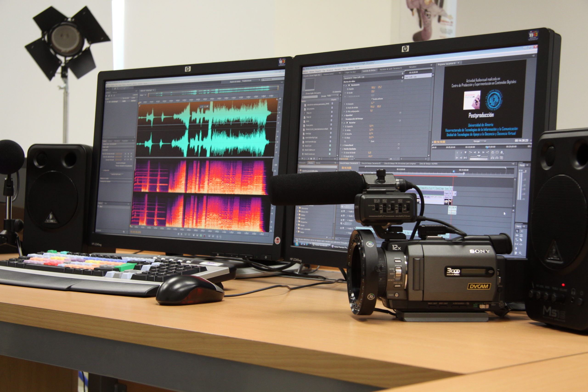588x392 pixels.
Task: Reset the Movimiento effect with its reset icon
Action: tap(402, 81)
